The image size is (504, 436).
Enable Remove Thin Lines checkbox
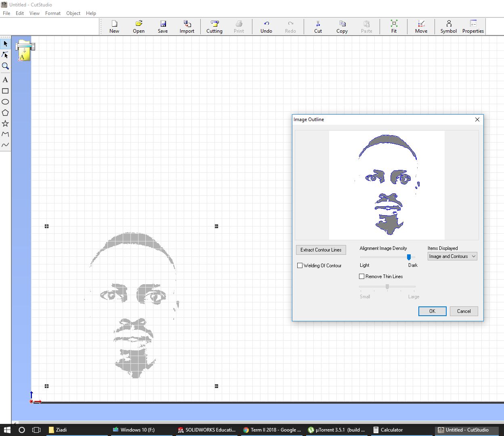(361, 277)
